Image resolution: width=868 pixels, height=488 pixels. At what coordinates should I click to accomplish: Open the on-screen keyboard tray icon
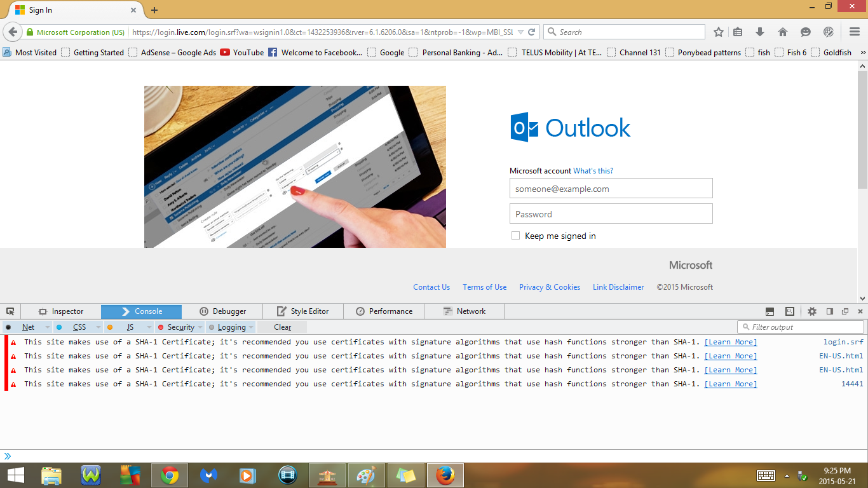(766, 475)
